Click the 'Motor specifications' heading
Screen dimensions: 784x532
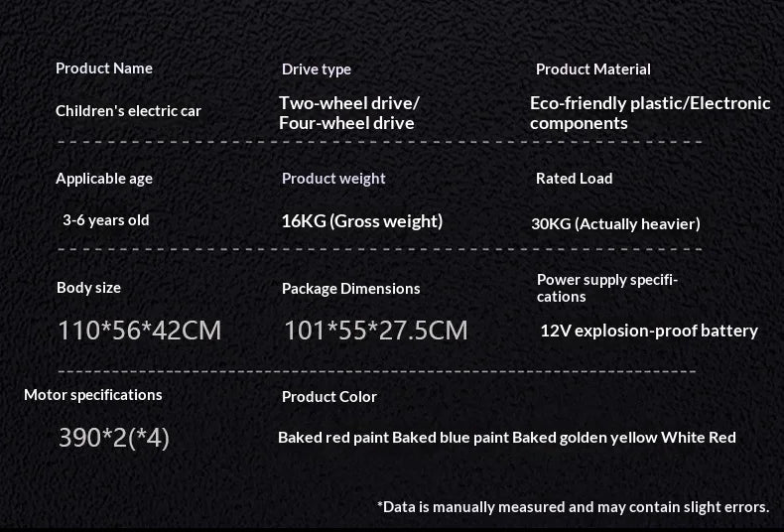pyautogui.click(x=93, y=395)
